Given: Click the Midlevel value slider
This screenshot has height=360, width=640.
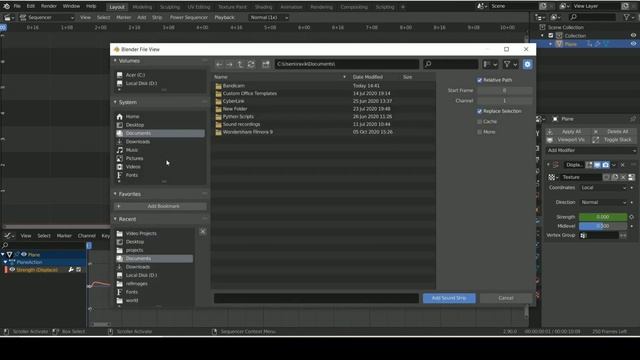Looking at the screenshot, I should [603, 226].
